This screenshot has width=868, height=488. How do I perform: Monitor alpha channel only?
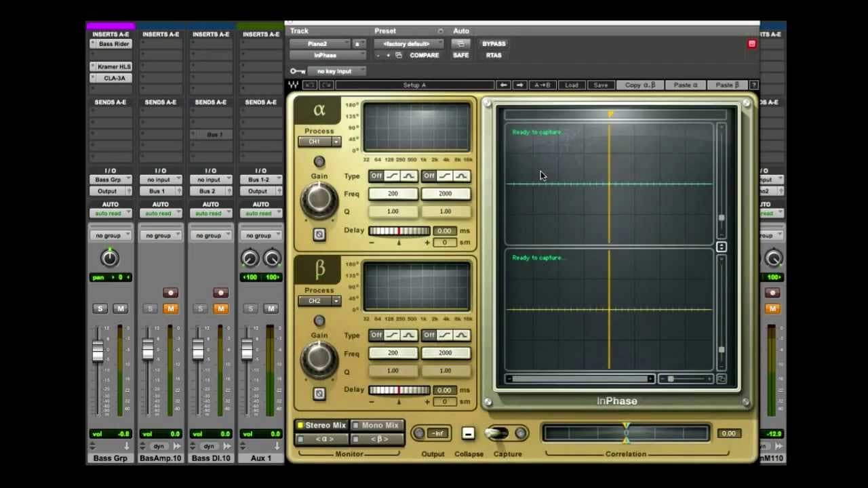pos(321,439)
